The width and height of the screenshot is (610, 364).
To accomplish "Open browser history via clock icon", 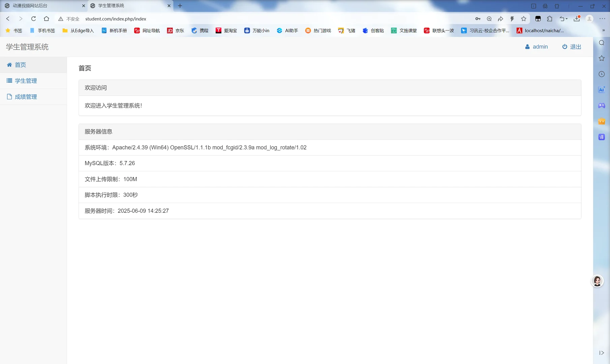I will pyautogui.click(x=602, y=74).
